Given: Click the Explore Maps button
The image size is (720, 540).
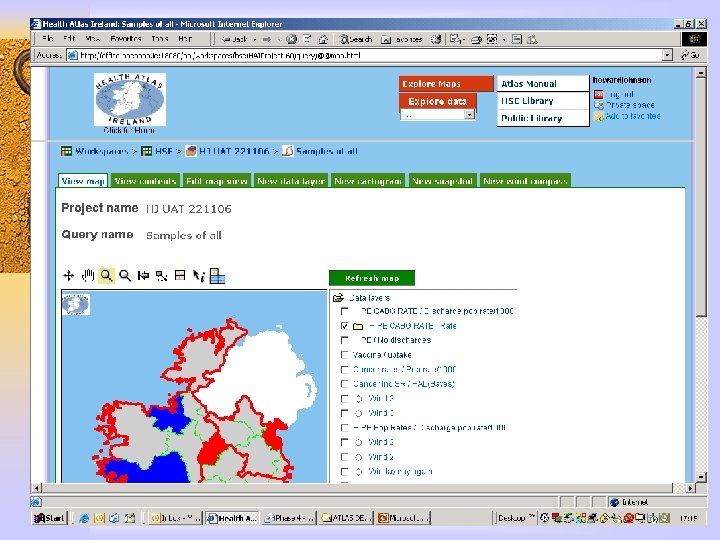Looking at the screenshot, I should point(446,84).
